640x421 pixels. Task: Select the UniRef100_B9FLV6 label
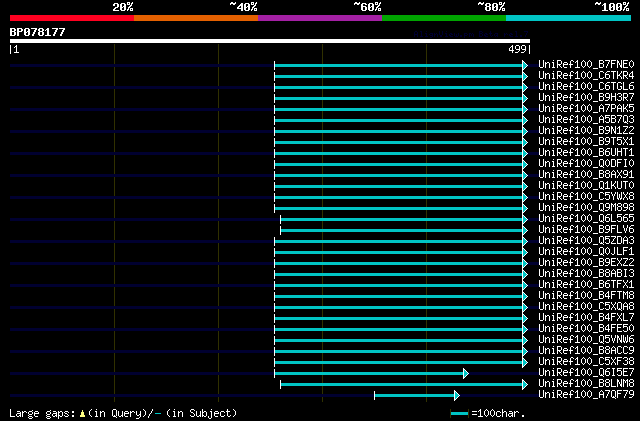(x=586, y=230)
